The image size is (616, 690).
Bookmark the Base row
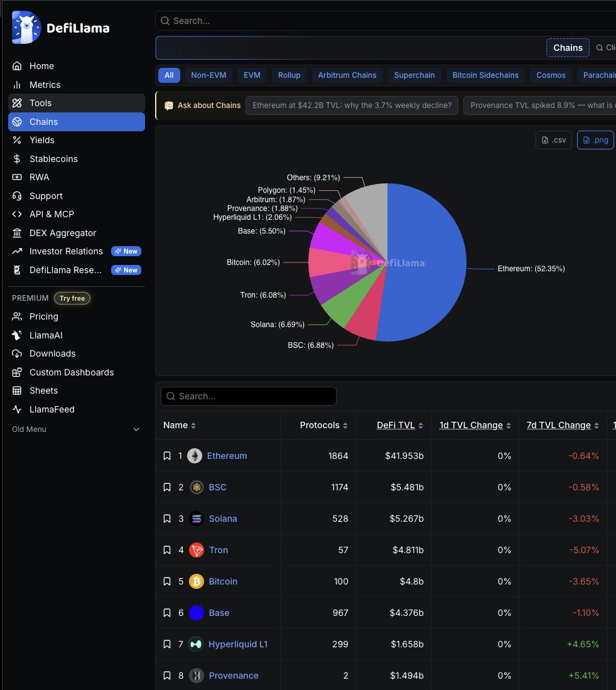167,613
